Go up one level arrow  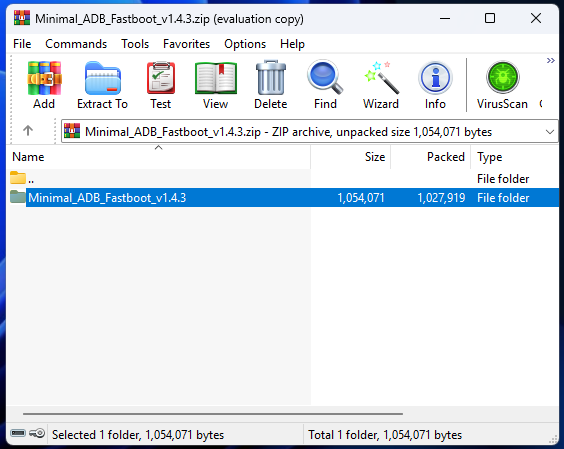pos(28,130)
